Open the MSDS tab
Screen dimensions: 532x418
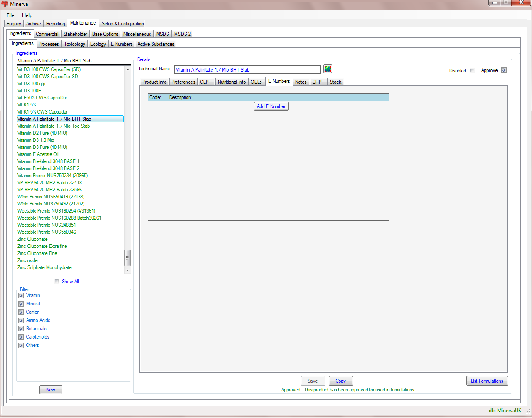click(163, 34)
